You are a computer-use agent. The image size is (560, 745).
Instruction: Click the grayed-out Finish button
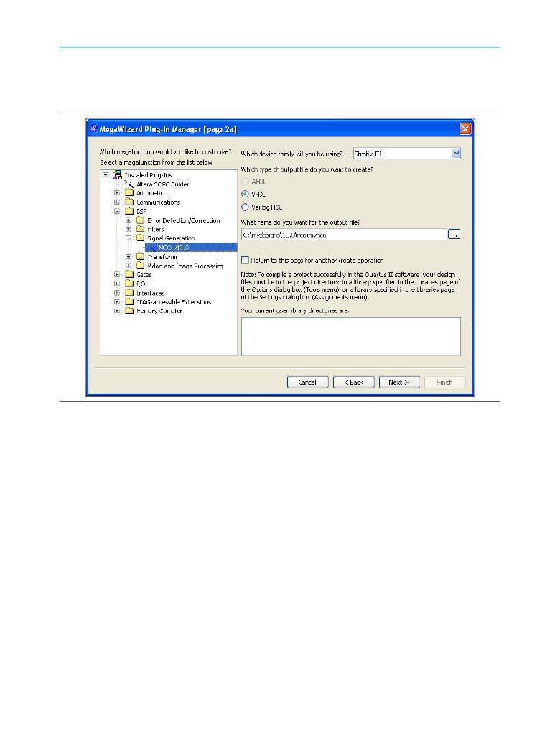[444, 382]
